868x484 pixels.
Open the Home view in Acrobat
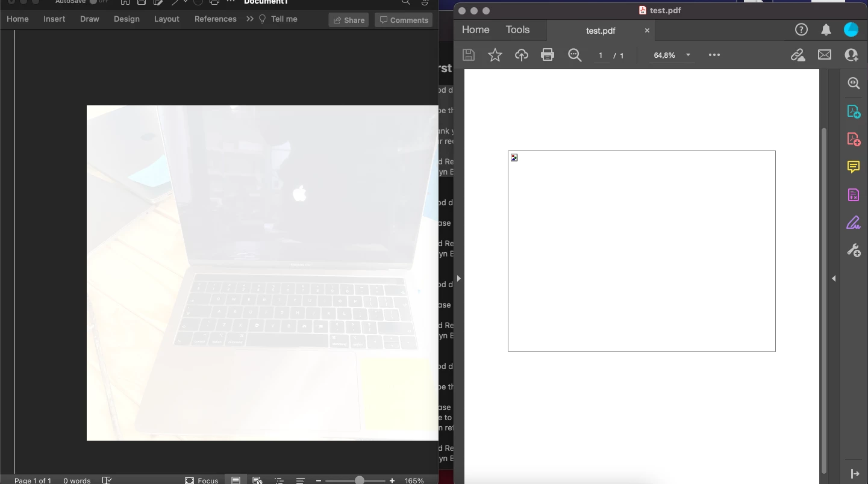pyautogui.click(x=475, y=29)
